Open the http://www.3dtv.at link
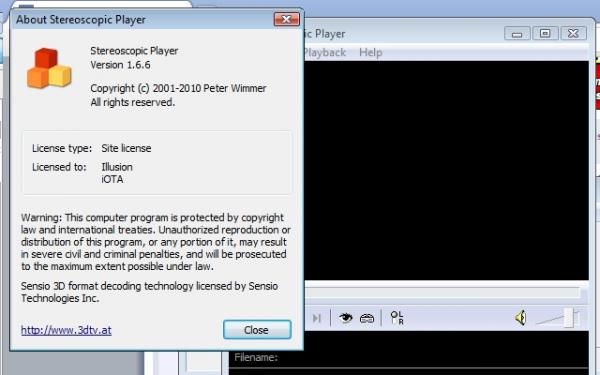Screen dimensions: 600x375 66,330
